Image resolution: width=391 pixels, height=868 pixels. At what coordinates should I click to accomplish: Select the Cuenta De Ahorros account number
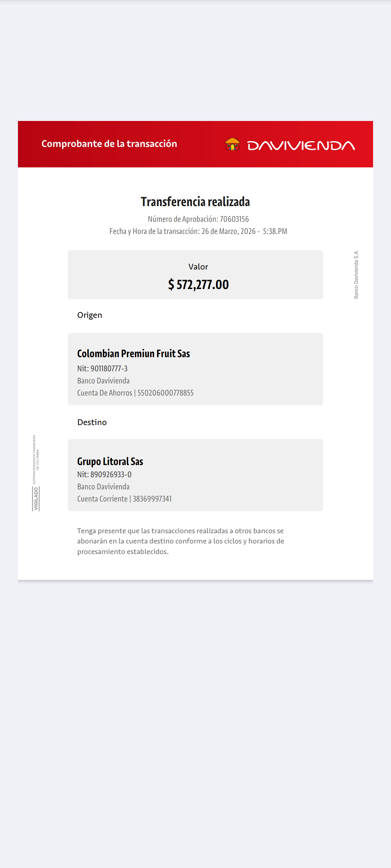tap(165, 393)
